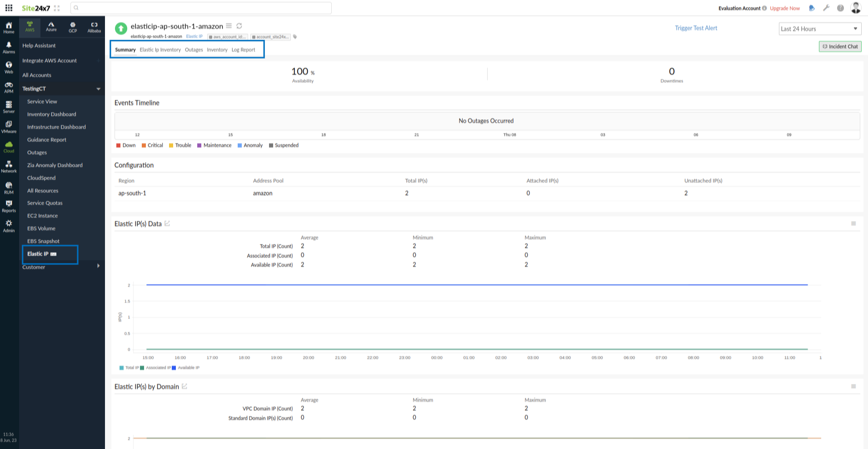
Task: Collapse the TestingCT account section
Action: pyautogui.click(x=99, y=89)
